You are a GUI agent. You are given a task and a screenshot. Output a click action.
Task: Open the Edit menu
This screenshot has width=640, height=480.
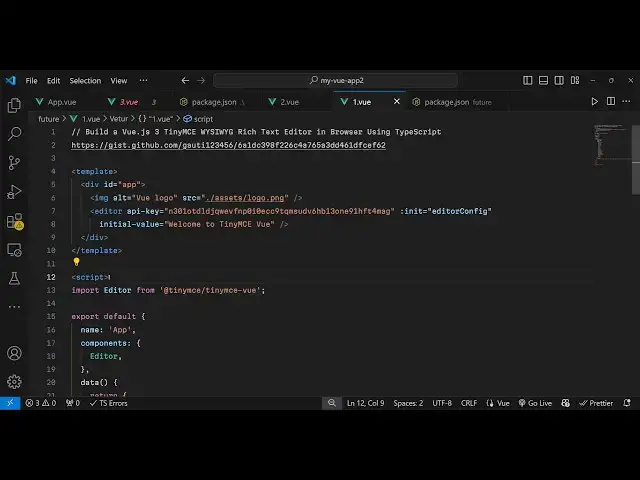pos(53,81)
